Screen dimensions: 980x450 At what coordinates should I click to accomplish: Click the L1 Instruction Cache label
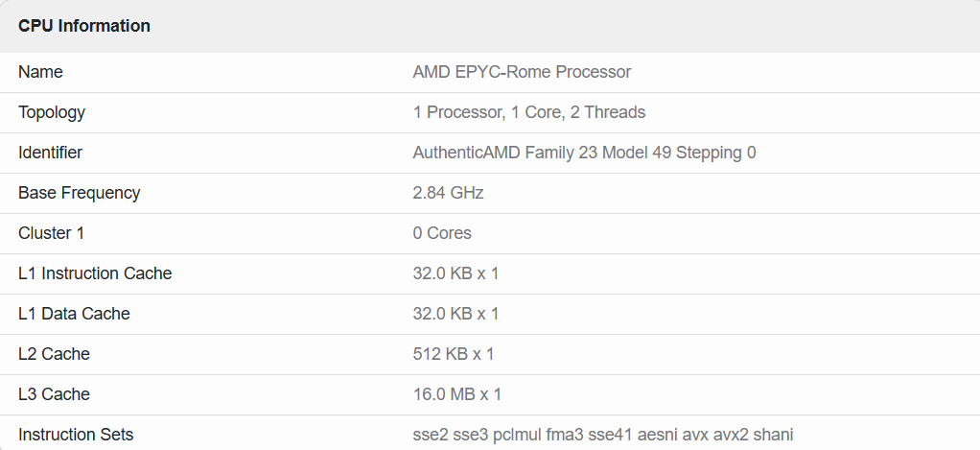95,273
